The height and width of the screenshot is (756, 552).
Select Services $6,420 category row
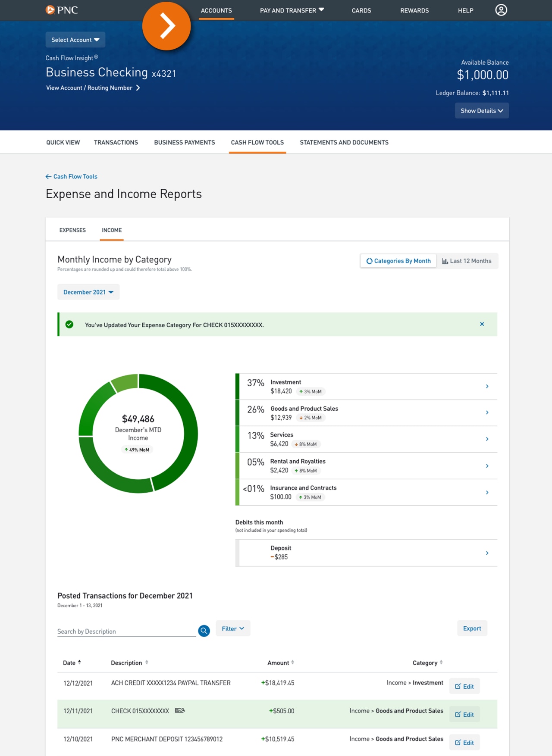[x=366, y=439]
